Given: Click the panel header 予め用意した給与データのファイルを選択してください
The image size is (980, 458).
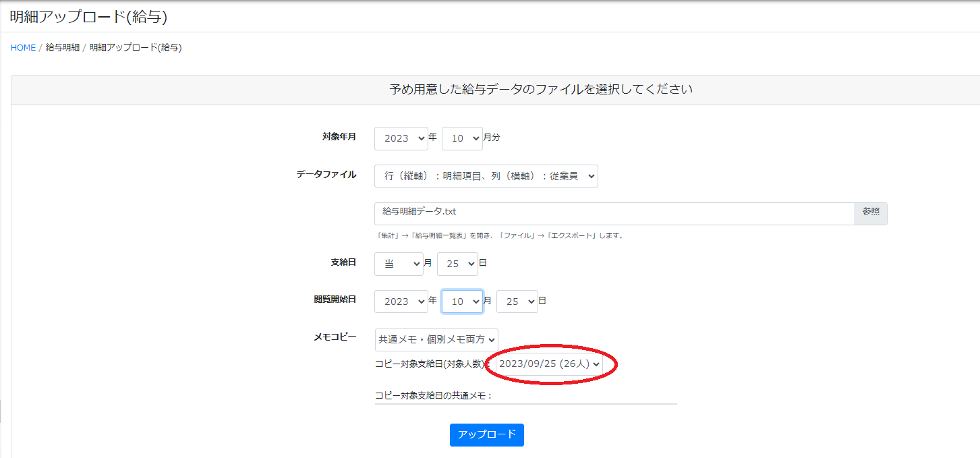Looking at the screenshot, I should coord(541,89).
